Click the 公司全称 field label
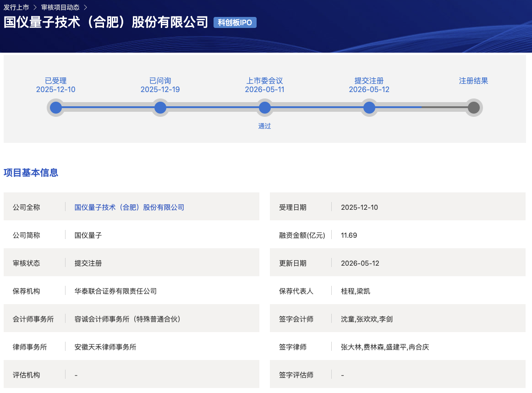The height and width of the screenshot is (393, 532). point(27,207)
